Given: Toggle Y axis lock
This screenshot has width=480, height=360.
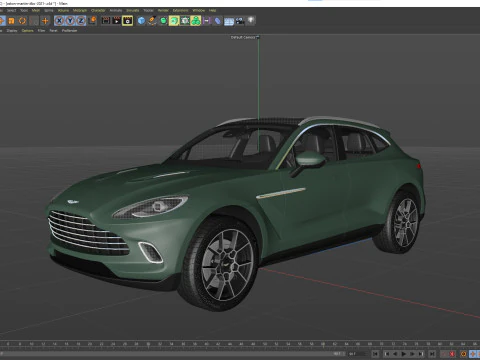Looking at the screenshot, I should pyautogui.click(x=70, y=21).
